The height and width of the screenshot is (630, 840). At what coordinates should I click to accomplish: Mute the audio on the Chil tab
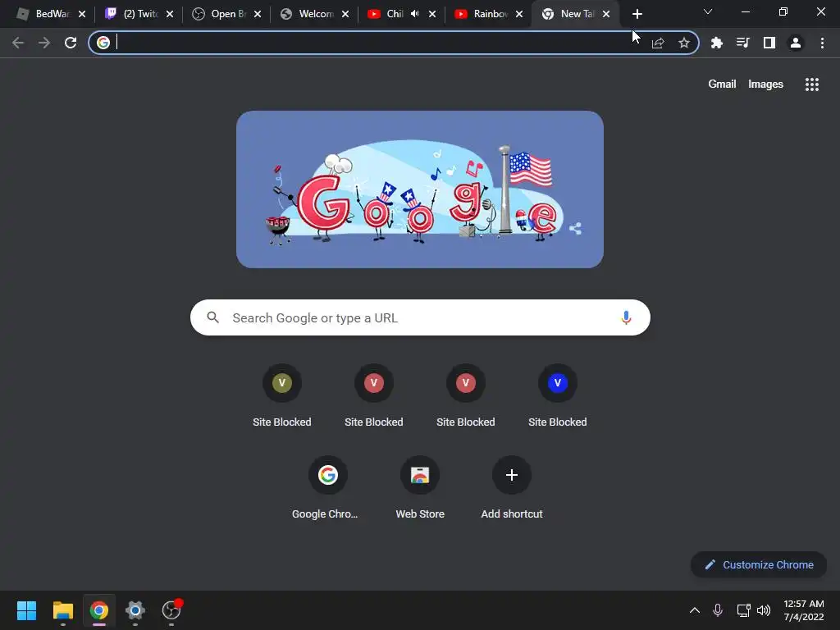point(414,14)
